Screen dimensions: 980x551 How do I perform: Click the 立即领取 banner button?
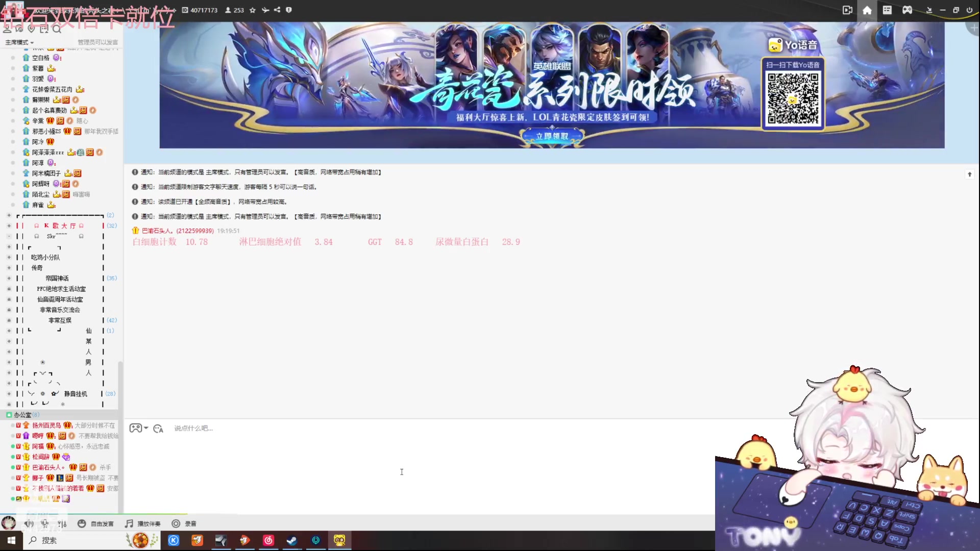552,136
